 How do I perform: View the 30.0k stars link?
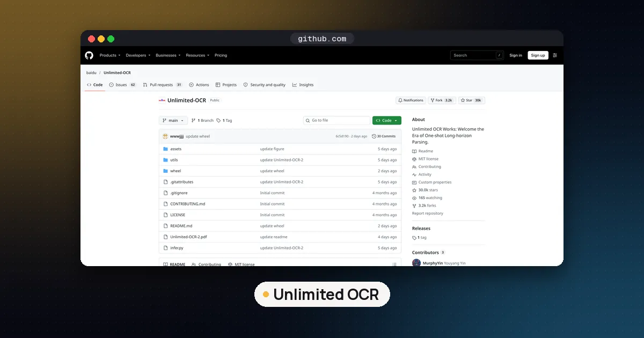[x=425, y=190]
